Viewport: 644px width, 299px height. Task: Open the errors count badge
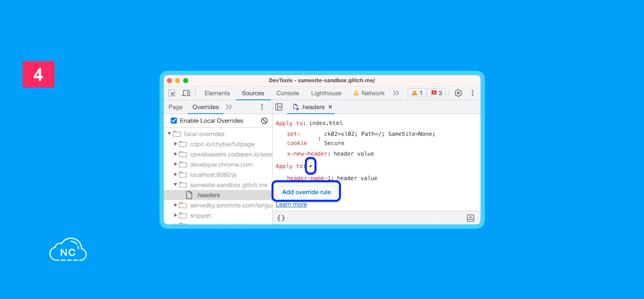coord(437,93)
